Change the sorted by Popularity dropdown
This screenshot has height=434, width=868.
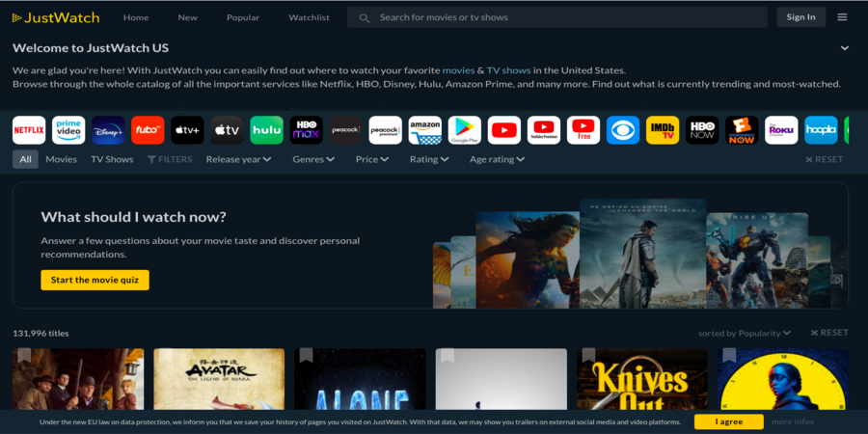(745, 334)
